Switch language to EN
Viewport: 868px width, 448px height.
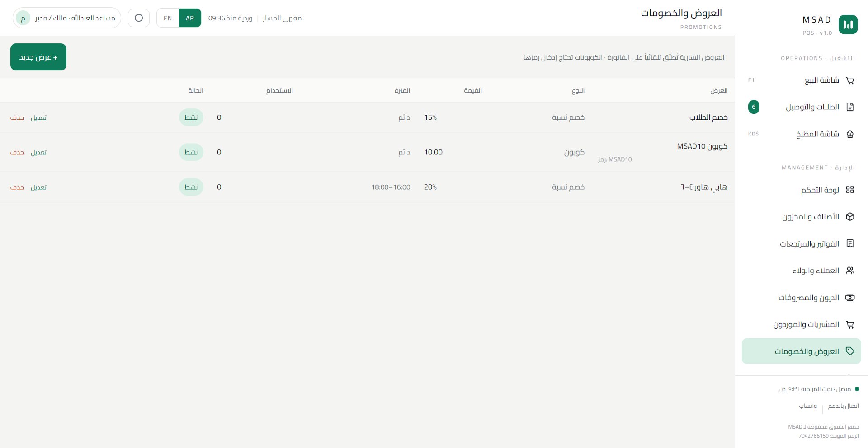point(168,18)
